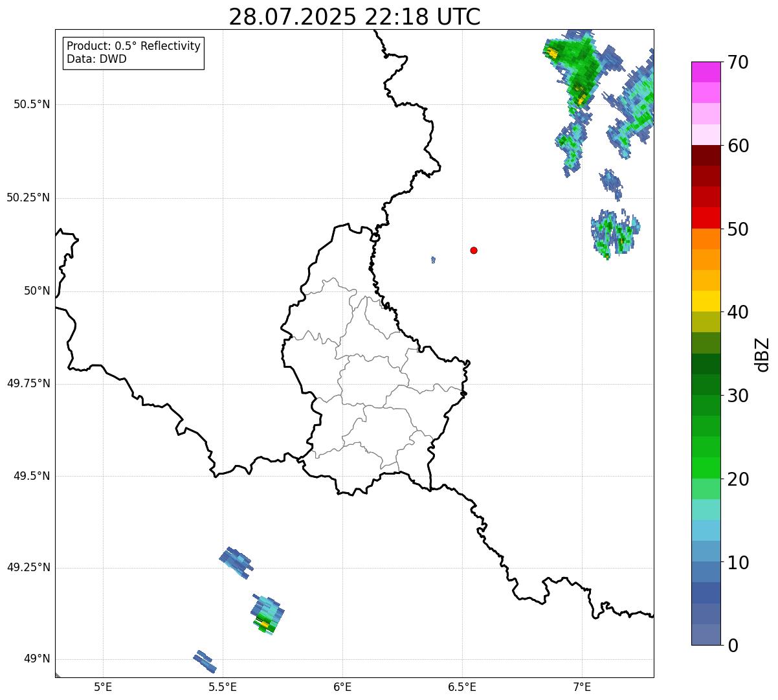The image size is (778, 700).
Task: Click the colorbar tick label 10
Action: (x=739, y=562)
